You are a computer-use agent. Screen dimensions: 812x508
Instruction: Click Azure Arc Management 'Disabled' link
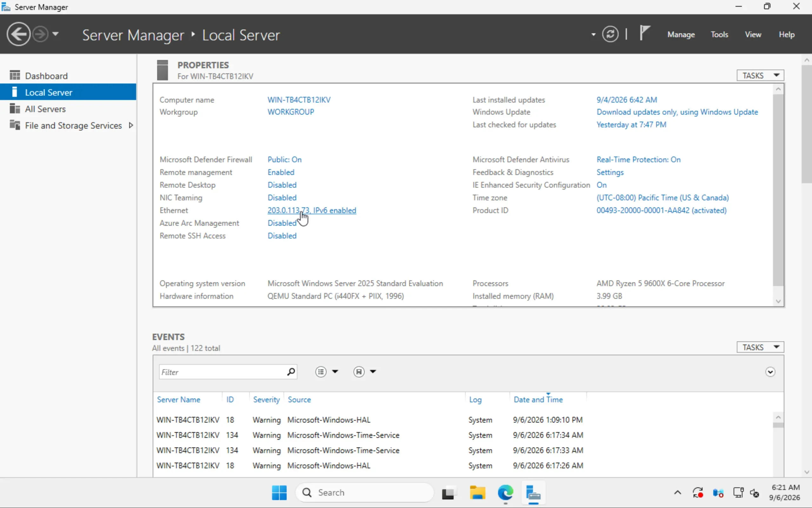(x=282, y=224)
